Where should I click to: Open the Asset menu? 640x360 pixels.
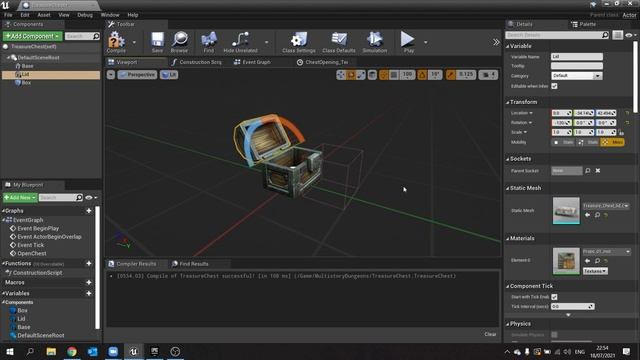[x=44, y=15]
